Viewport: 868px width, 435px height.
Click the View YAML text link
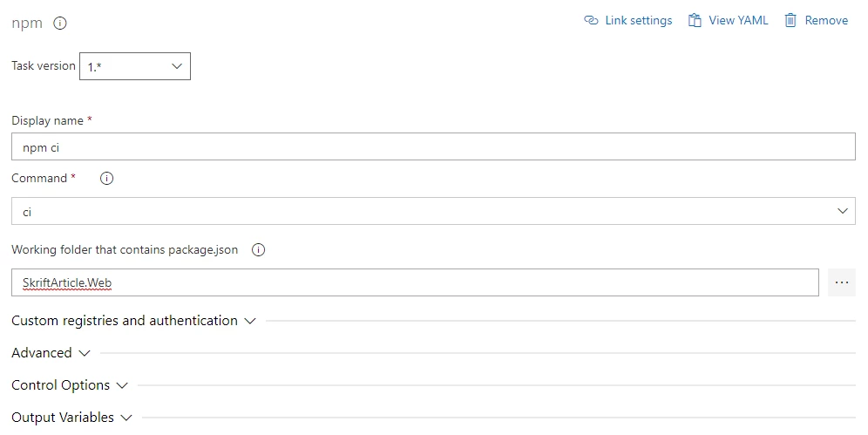pos(738,20)
